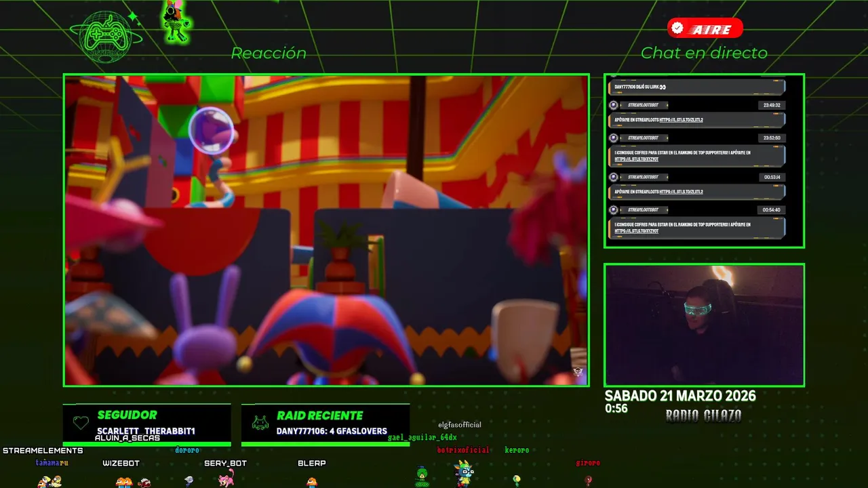Click the Streamlootsbot avatar beside the 23:49:32 message
Viewport: 868px width, 488px height.
point(614,105)
